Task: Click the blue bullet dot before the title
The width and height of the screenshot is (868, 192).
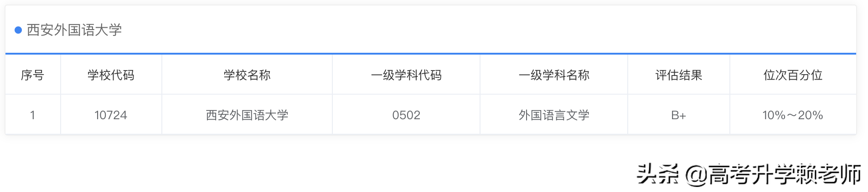Action: pos(18,30)
